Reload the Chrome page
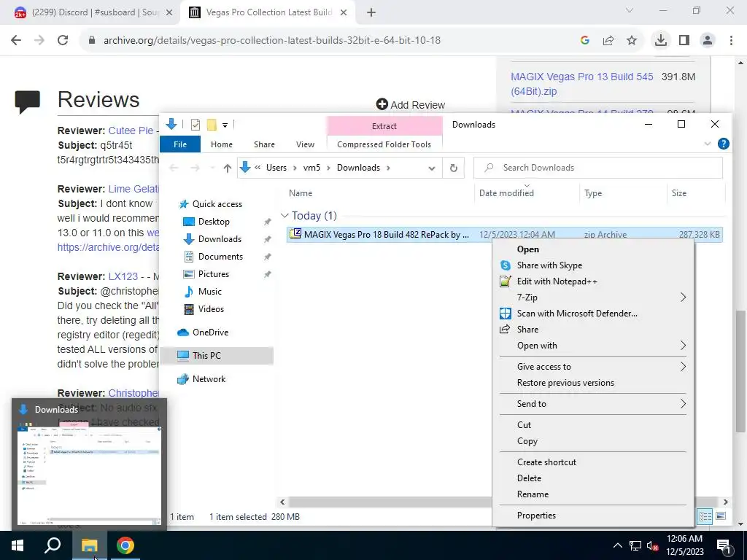 click(63, 41)
